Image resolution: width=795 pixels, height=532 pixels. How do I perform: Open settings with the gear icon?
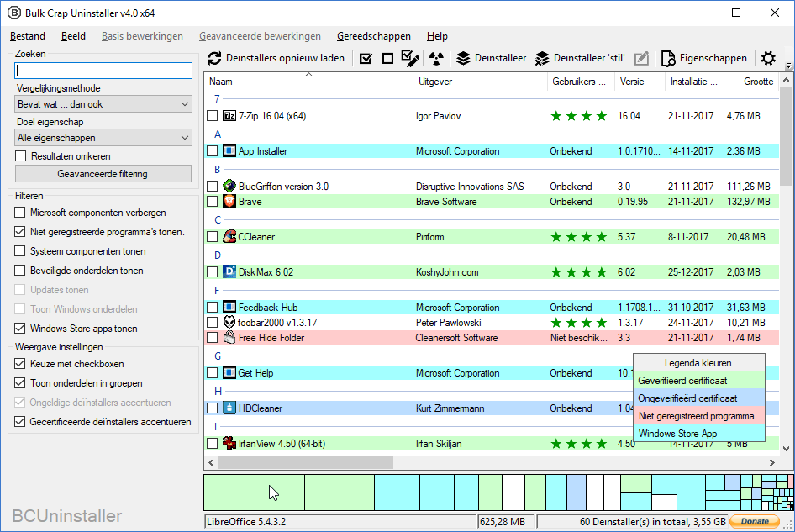(x=768, y=59)
